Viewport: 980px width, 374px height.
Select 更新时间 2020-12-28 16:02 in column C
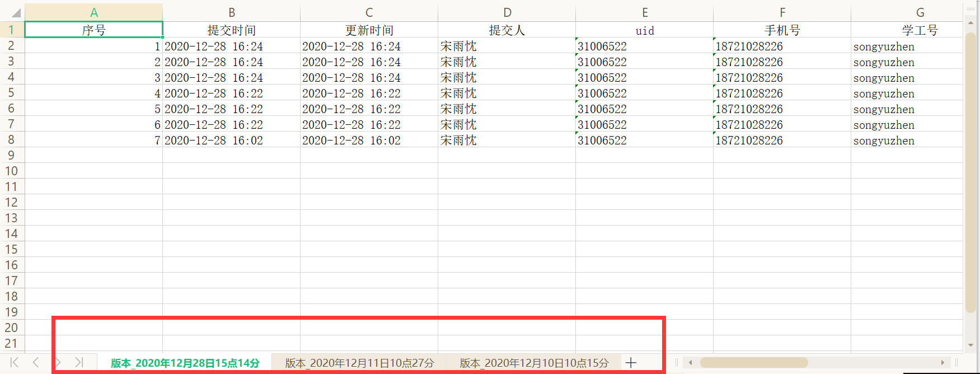click(369, 140)
